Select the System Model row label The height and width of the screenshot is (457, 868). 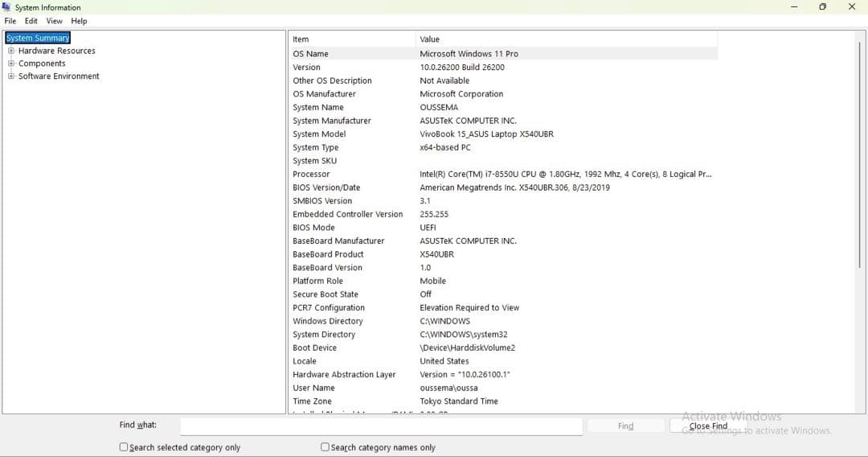point(319,134)
